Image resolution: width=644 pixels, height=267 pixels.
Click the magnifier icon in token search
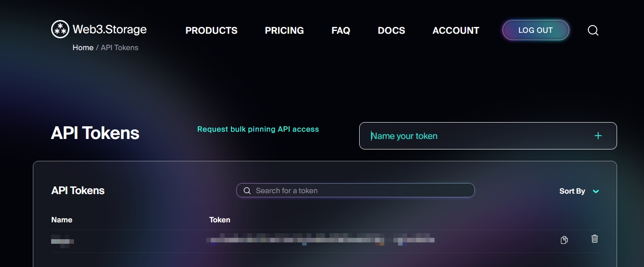coord(247,190)
